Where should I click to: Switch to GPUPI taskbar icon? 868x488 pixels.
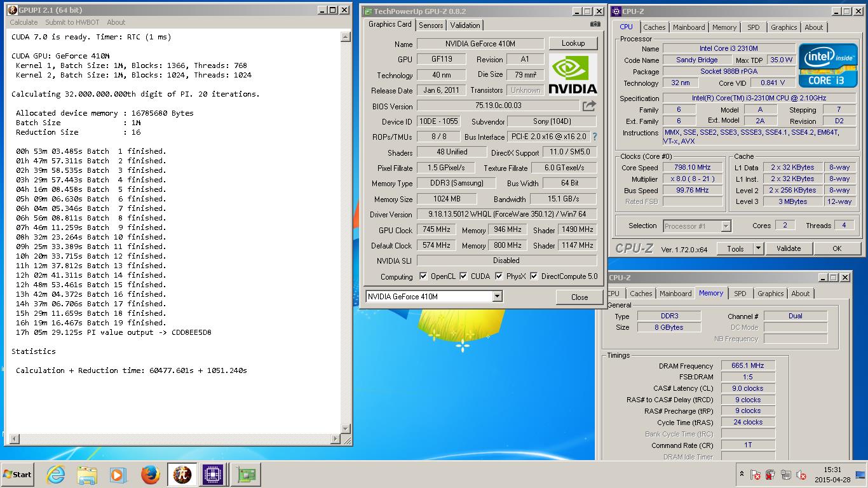pos(182,474)
